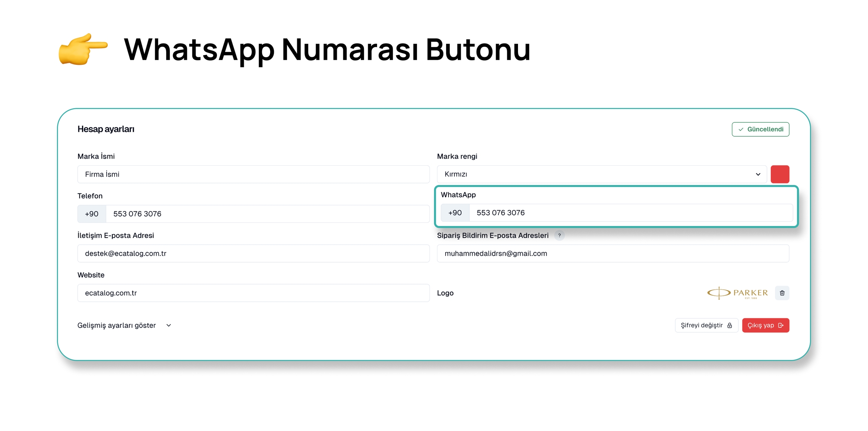The width and height of the screenshot is (868, 431).
Task: Click the red brand color swatch
Action: tap(779, 174)
